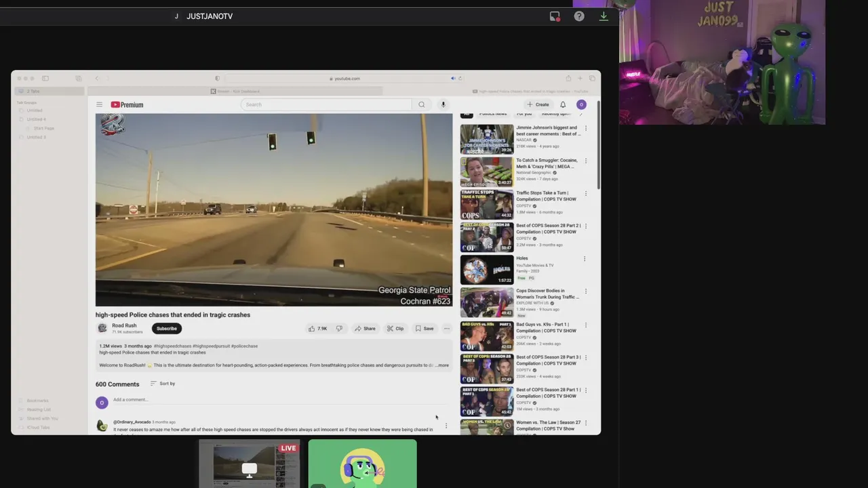The image size is (868, 488).
Task: Select Untitled 4 tab group in sidebar
Action: click(x=36, y=119)
